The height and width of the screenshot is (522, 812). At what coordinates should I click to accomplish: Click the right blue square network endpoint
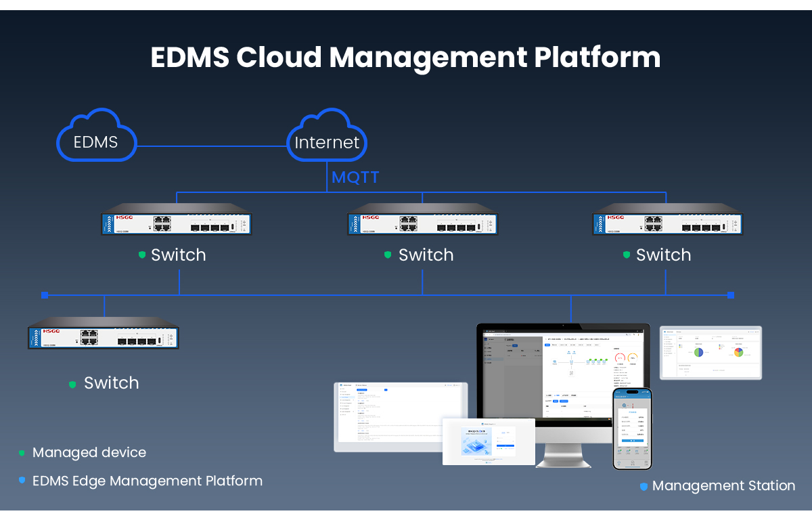coord(730,295)
